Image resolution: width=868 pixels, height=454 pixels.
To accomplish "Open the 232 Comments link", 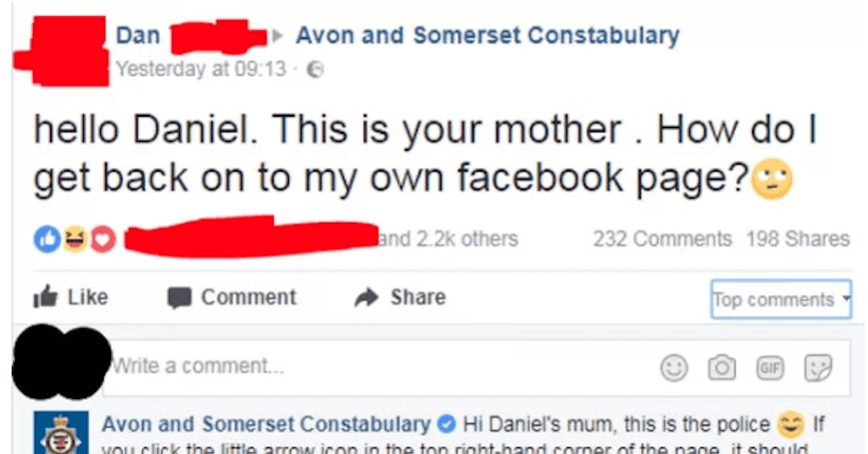I will [661, 239].
